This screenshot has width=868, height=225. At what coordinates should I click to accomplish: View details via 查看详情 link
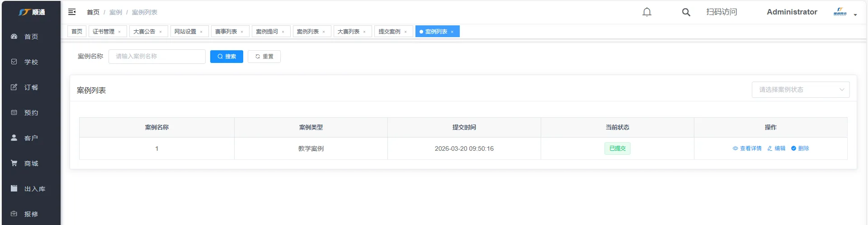[747, 148]
